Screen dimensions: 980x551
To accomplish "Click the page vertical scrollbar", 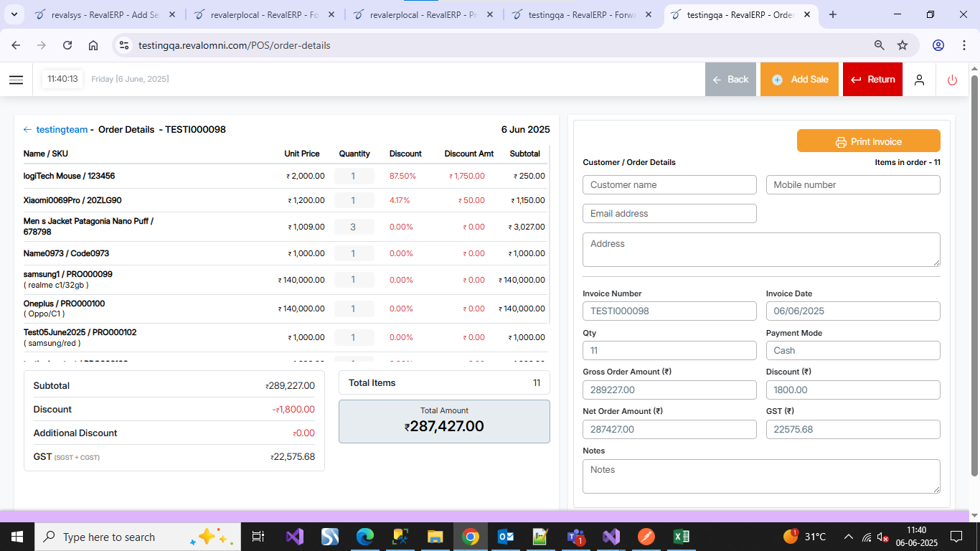I will (974, 273).
